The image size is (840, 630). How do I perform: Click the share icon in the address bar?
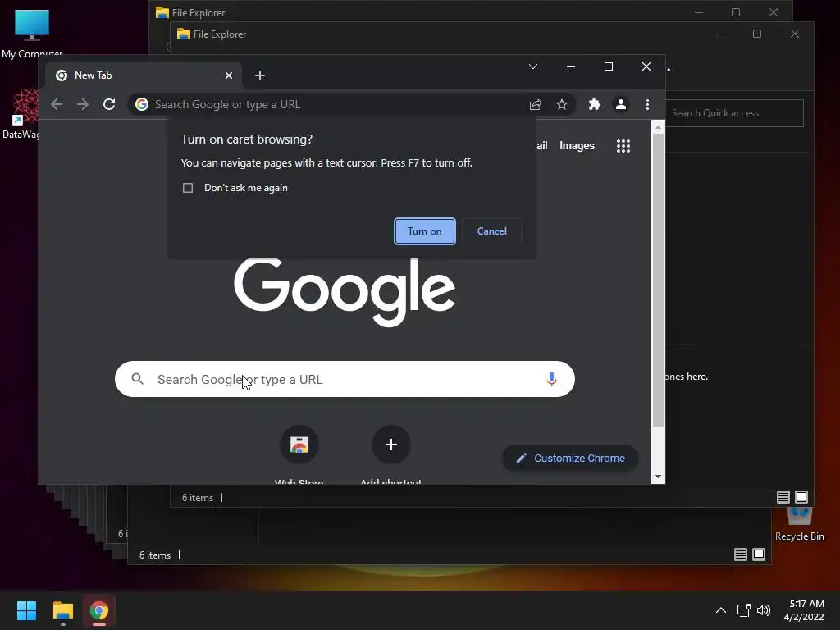536,104
